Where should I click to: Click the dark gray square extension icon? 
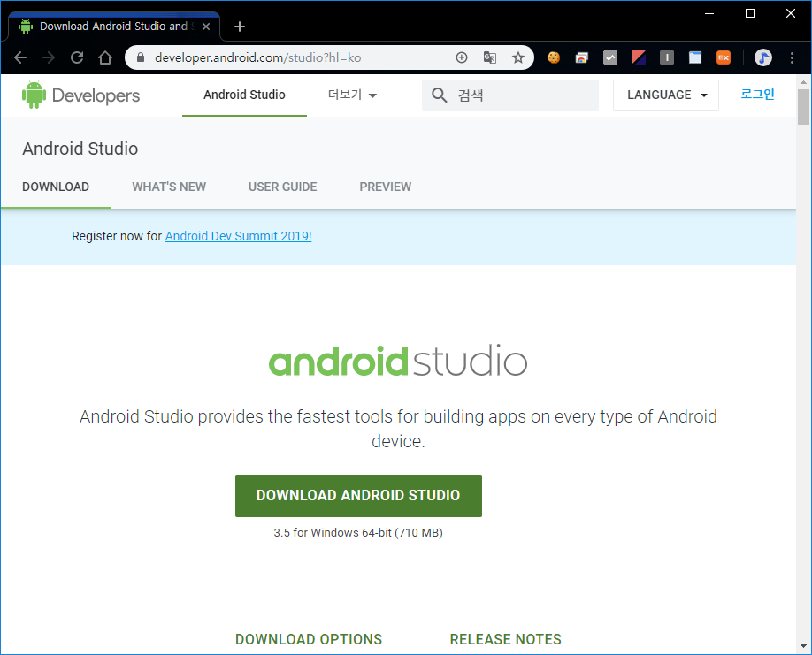coord(667,57)
